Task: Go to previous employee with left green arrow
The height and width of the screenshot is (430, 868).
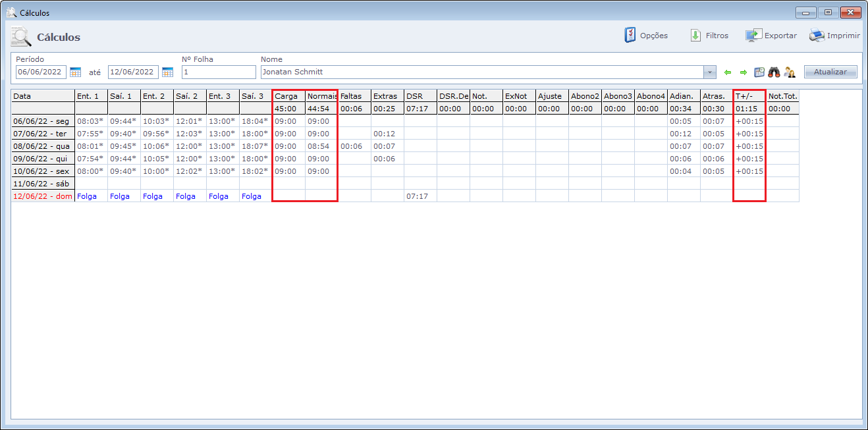Action: 728,72
